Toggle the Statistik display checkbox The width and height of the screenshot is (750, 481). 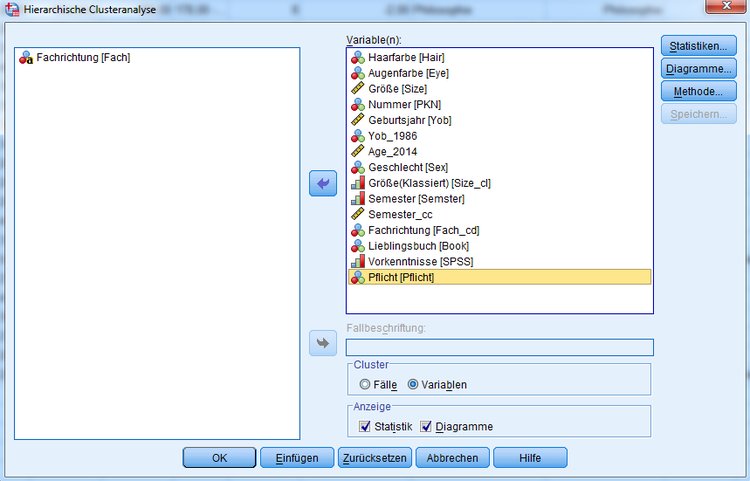point(364,426)
